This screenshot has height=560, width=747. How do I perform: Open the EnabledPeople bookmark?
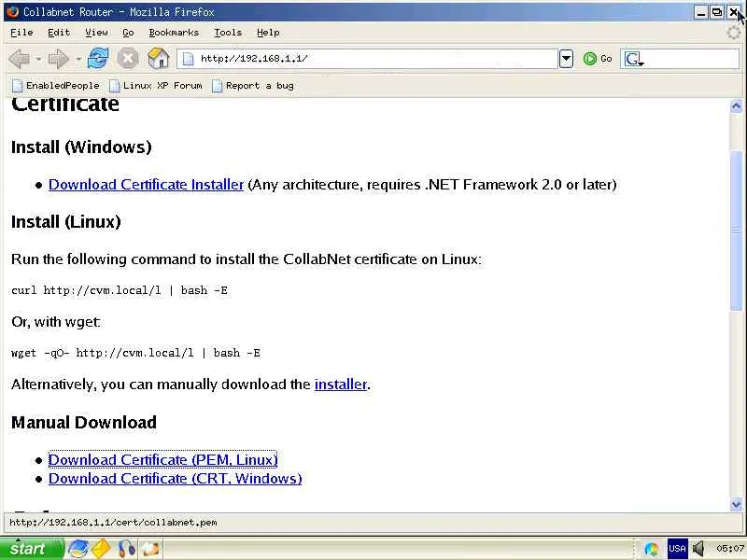pos(56,86)
